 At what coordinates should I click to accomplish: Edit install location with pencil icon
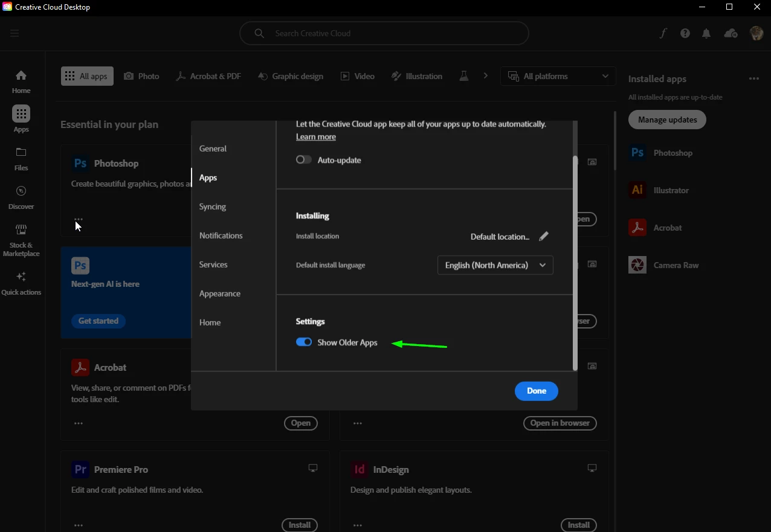click(544, 236)
